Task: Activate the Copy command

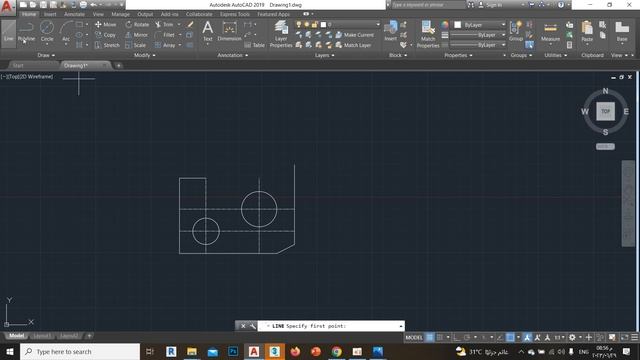Action: (105, 35)
